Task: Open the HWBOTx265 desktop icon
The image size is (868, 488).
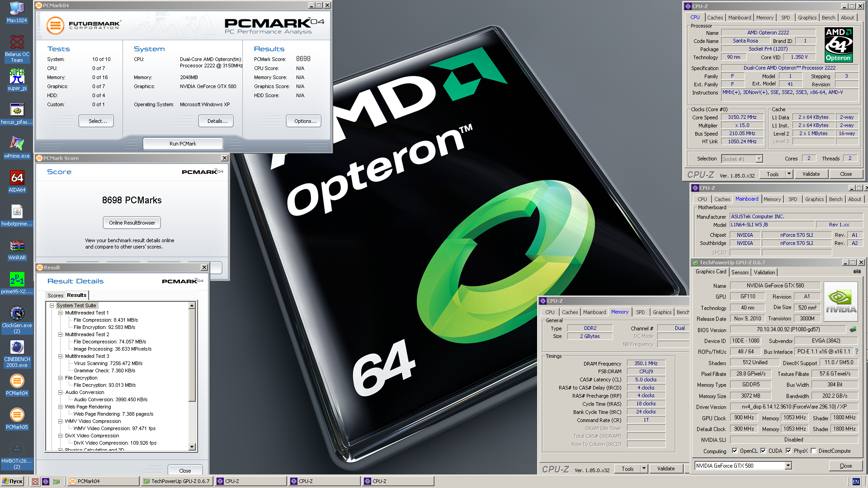Action: coord(17,455)
